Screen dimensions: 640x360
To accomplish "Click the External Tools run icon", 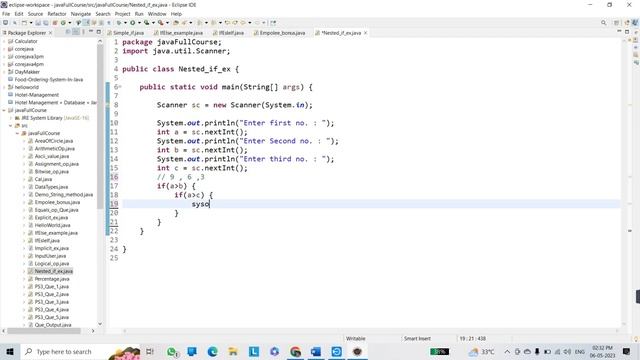I will pyautogui.click(x=161, y=23).
